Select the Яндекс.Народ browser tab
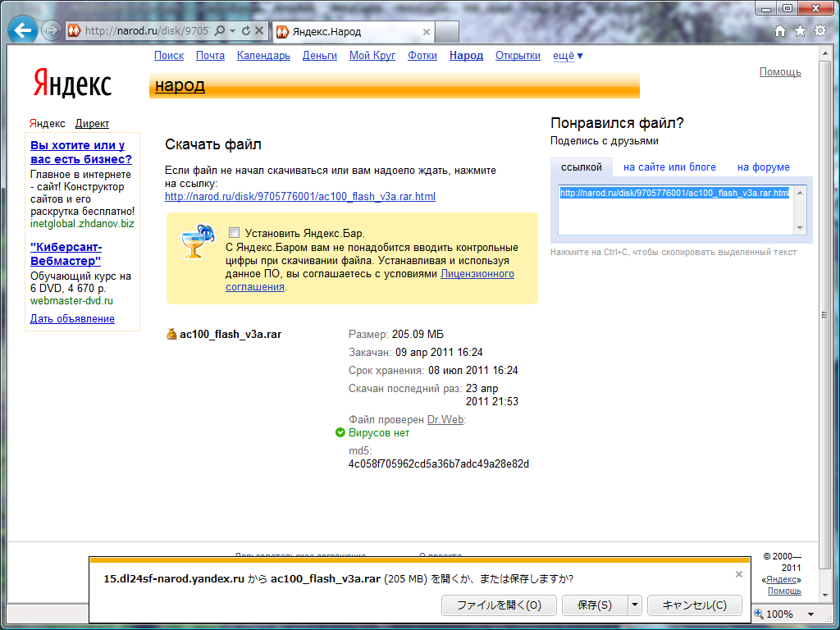 tap(353, 32)
